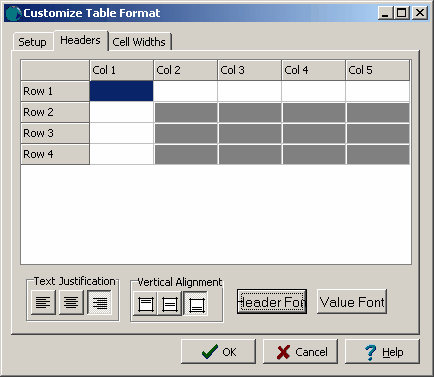Screen dimensions: 434x377
Task: Select the white cell at Row 1, Col 4
Action: pos(313,91)
